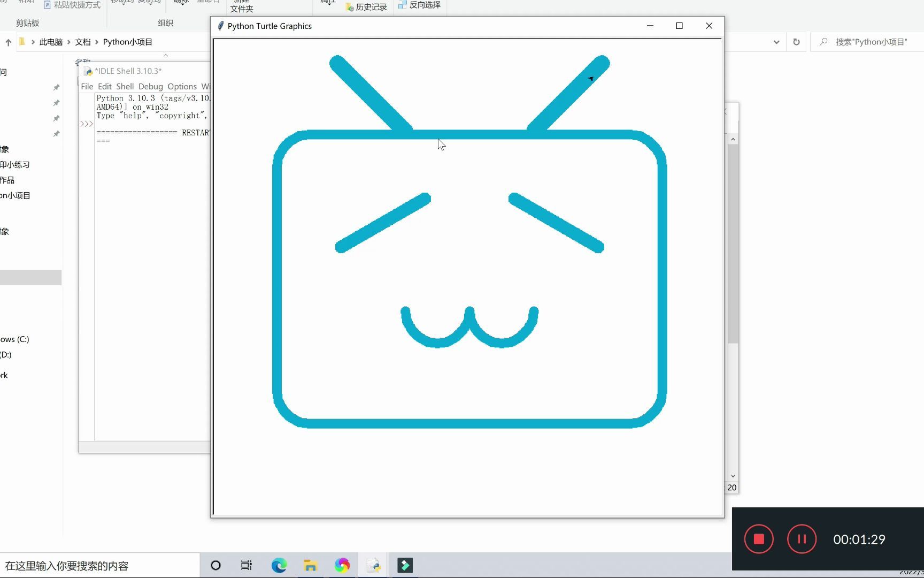This screenshot has width=924, height=578.
Task: Stop the screen recording
Action: [x=758, y=539]
